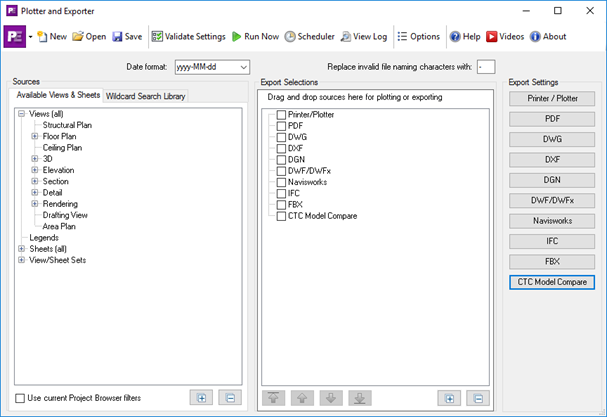The width and height of the screenshot is (607, 417).
Task: Expand the Elevation node
Action: tap(35, 170)
